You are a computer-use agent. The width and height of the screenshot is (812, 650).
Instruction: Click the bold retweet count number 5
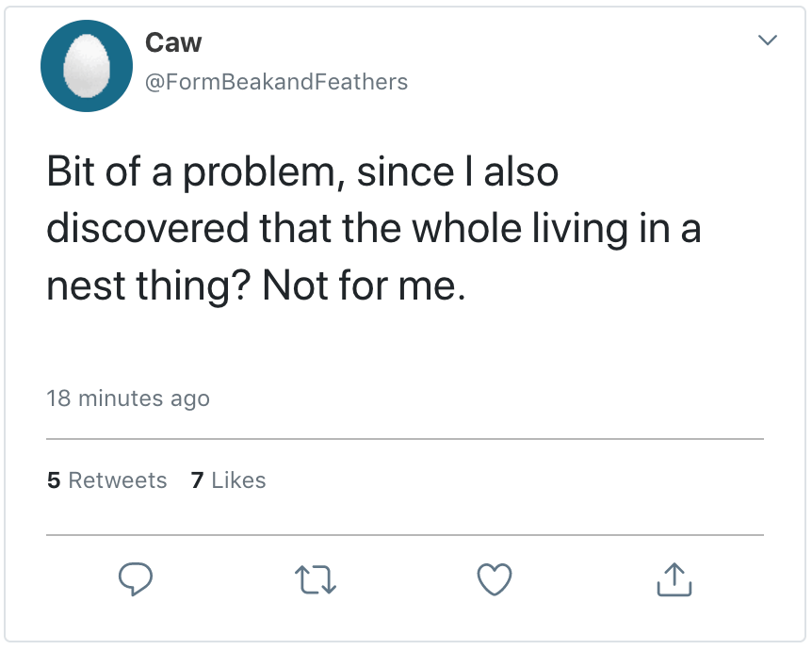coord(54,480)
